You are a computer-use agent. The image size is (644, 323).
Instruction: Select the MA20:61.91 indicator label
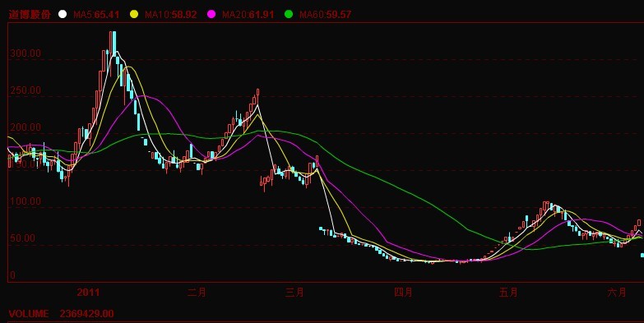pos(248,15)
